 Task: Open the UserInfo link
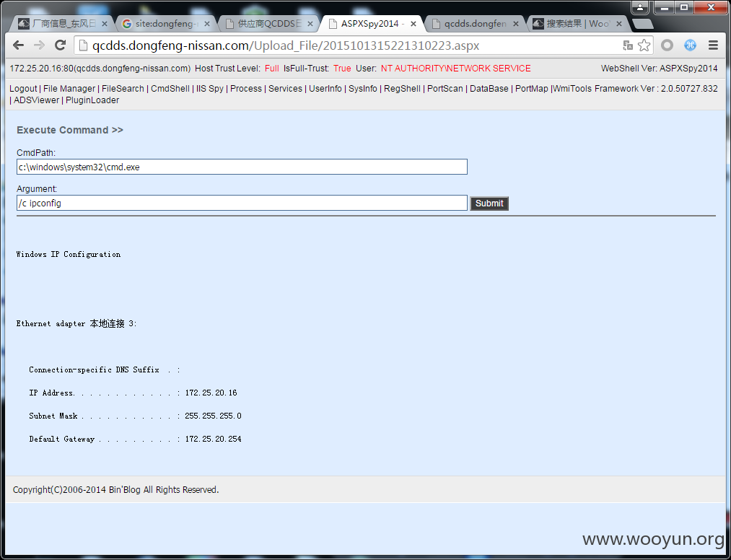325,89
